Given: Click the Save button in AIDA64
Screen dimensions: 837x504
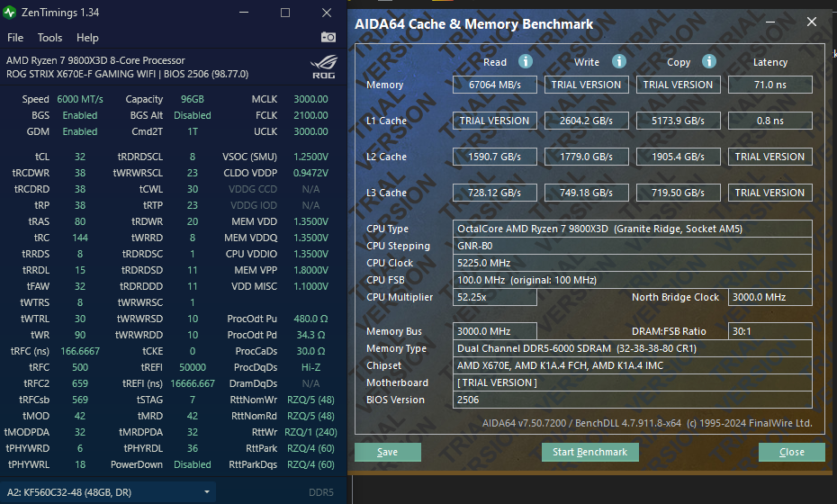Looking at the screenshot, I should (388, 452).
